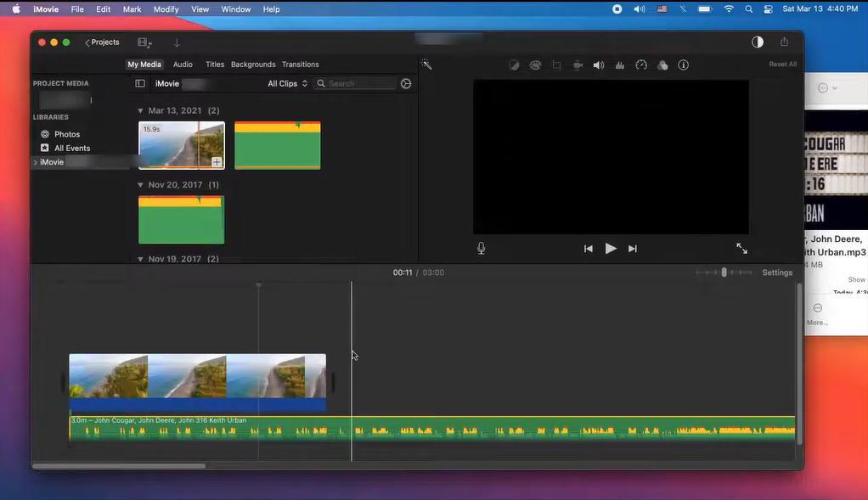Open the Color Balance adjustment icon
The width and height of the screenshot is (868, 500).
click(514, 65)
